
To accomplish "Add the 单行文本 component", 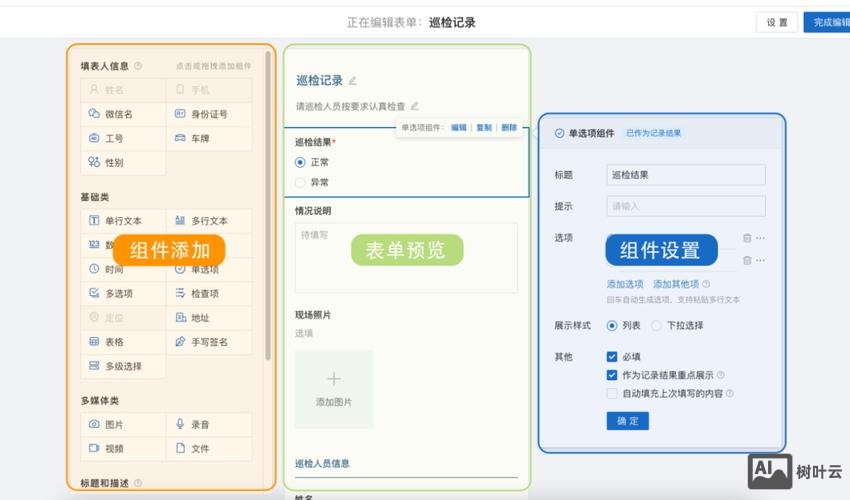I will (123, 221).
